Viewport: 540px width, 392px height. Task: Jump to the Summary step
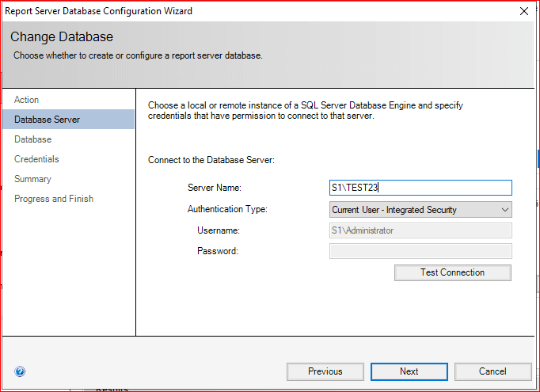(32, 179)
